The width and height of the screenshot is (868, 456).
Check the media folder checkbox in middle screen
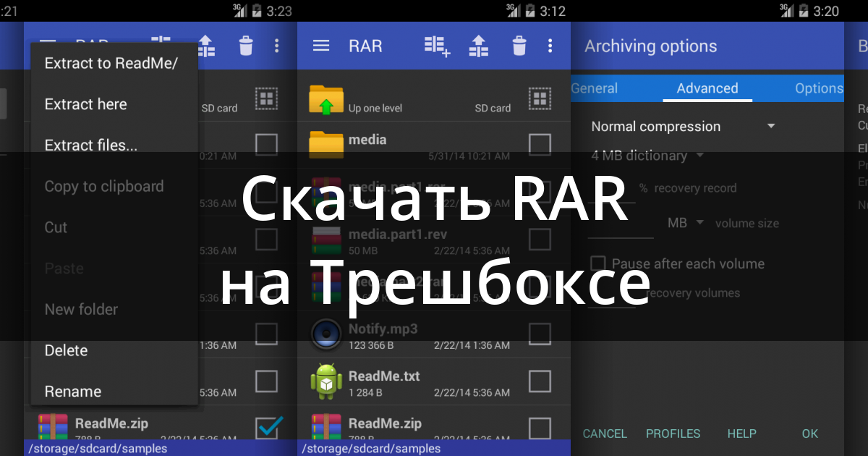[x=540, y=145]
